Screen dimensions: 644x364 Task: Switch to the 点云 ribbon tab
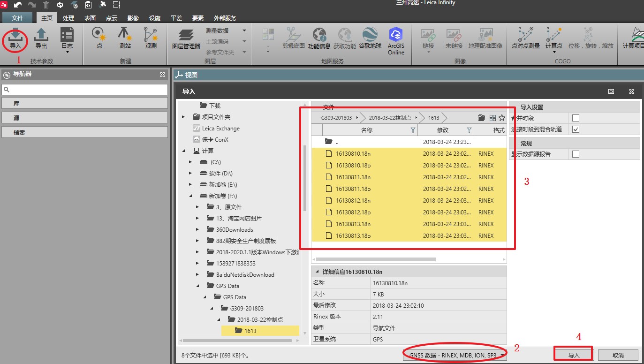coord(112,18)
